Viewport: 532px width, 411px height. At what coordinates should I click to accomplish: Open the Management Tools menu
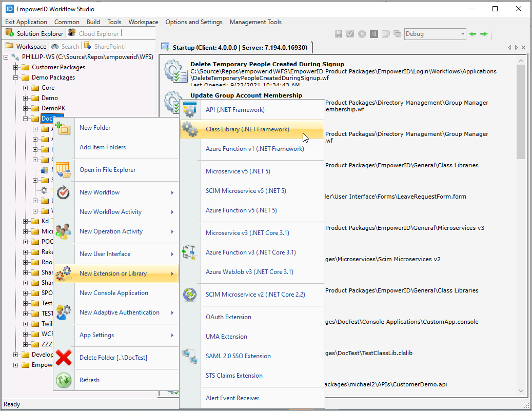pos(255,22)
